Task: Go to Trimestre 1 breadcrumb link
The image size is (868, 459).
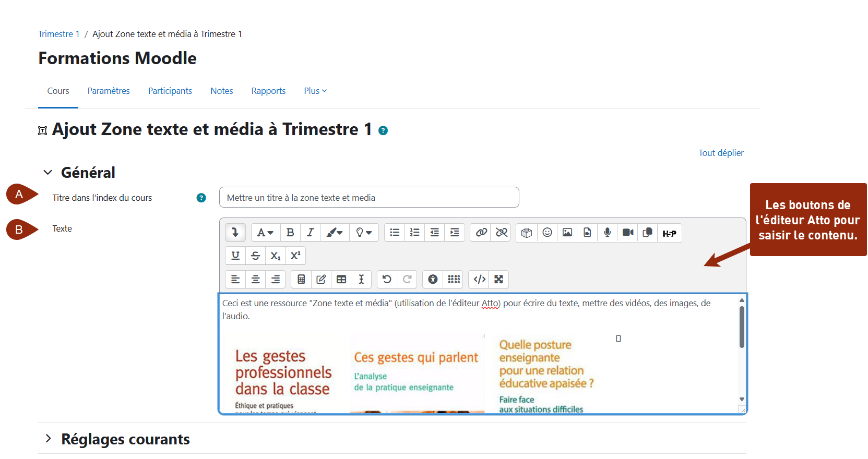Action: click(x=59, y=34)
